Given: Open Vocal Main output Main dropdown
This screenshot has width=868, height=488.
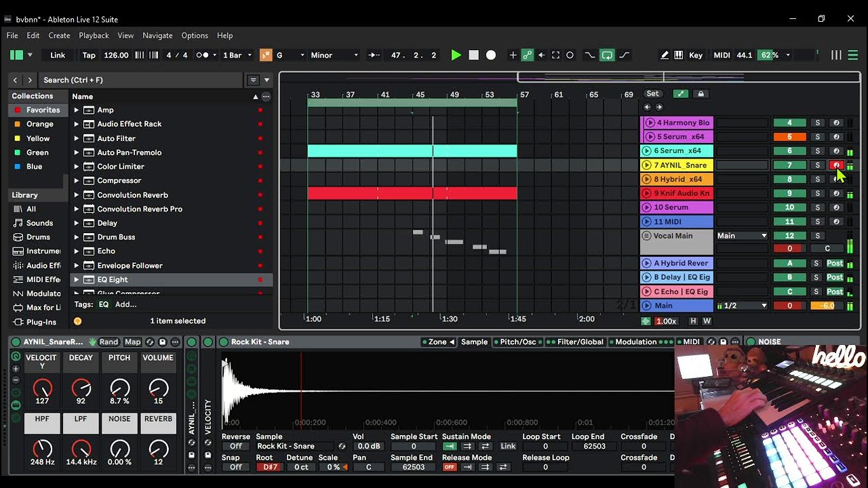Looking at the screenshot, I should point(742,236).
